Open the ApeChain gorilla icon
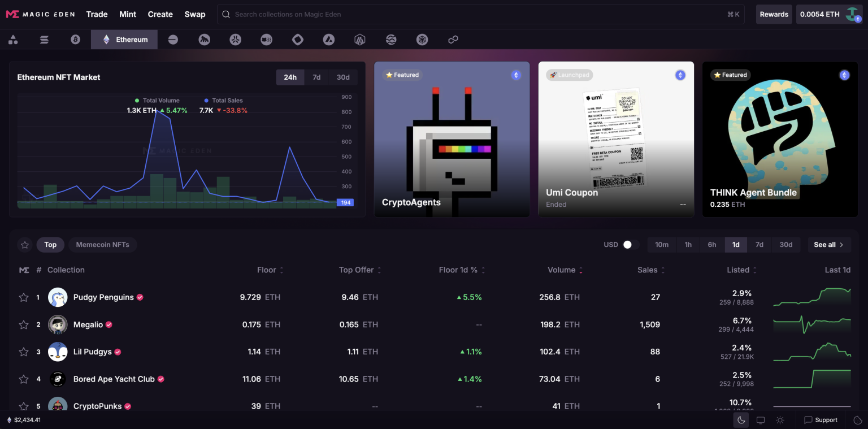Image resolution: width=868 pixels, height=429 pixels. pos(204,40)
